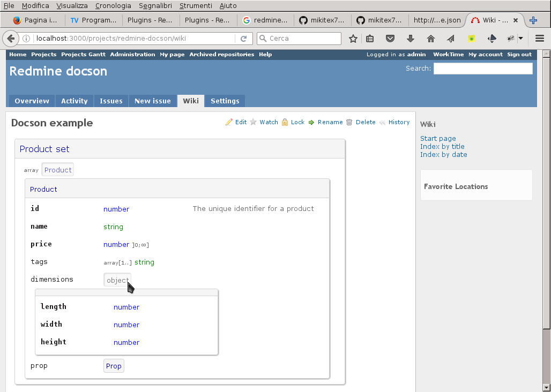The width and height of the screenshot is (551, 392).
Task: Lock the wiki page
Action: (x=293, y=122)
